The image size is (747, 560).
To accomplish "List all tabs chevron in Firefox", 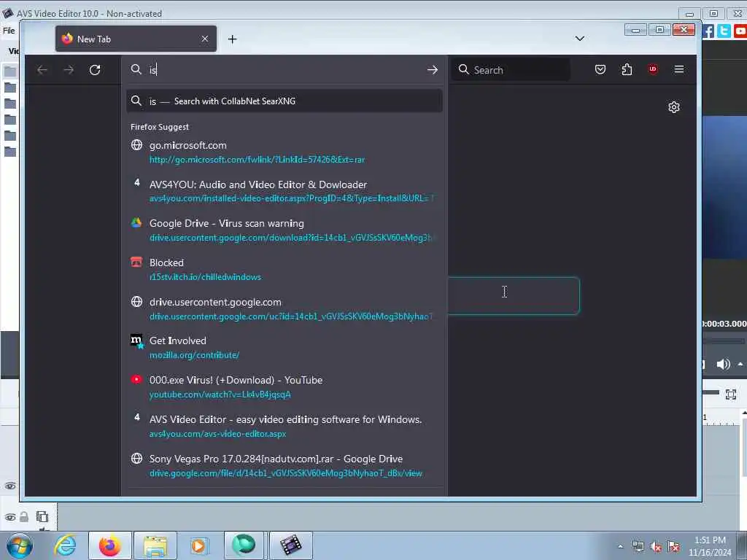I will click(x=579, y=39).
